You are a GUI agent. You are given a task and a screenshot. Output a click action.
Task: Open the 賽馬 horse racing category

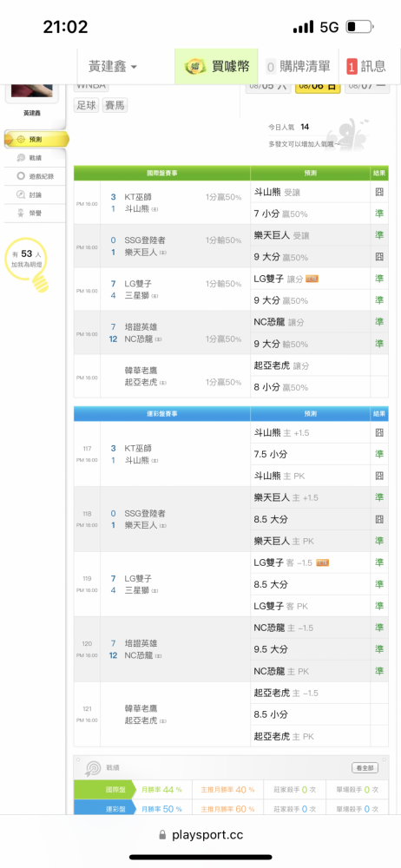[x=115, y=105]
